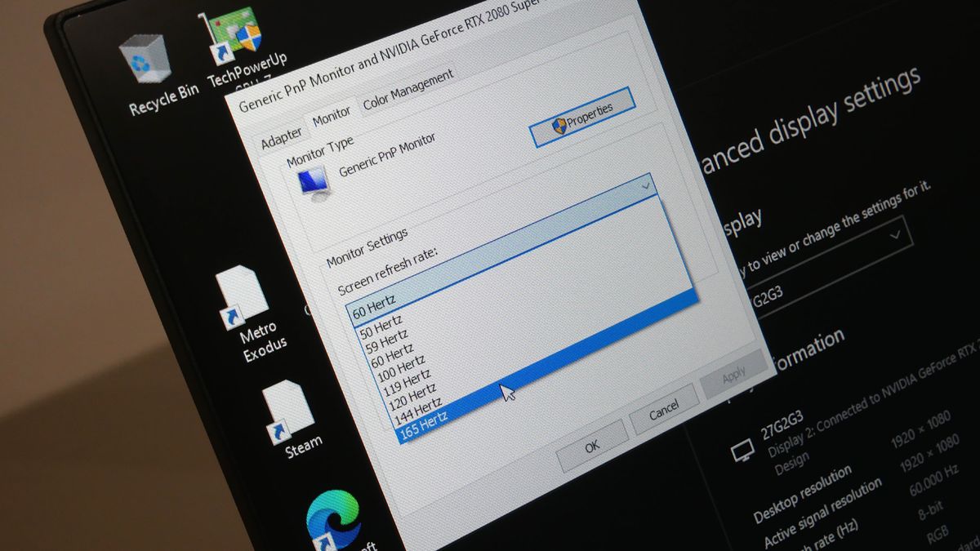Image resolution: width=980 pixels, height=551 pixels.
Task: Click the display icon next to 27G2G3
Action: click(742, 449)
